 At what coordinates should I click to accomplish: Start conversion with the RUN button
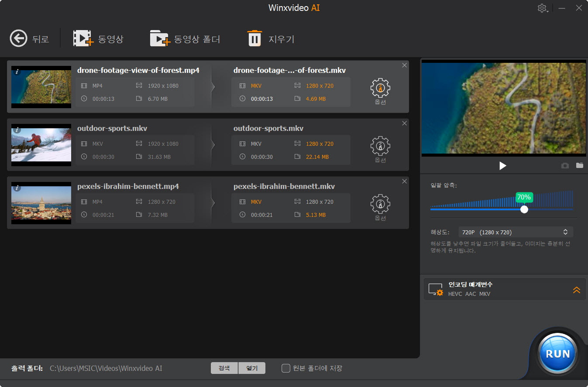point(557,353)
